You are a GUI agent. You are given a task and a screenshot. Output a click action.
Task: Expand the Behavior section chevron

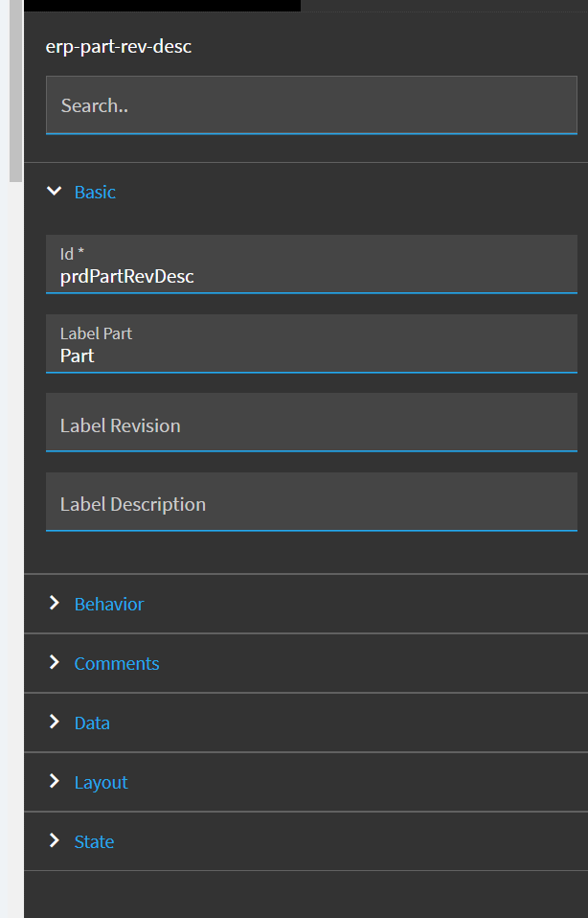point(54,603)
